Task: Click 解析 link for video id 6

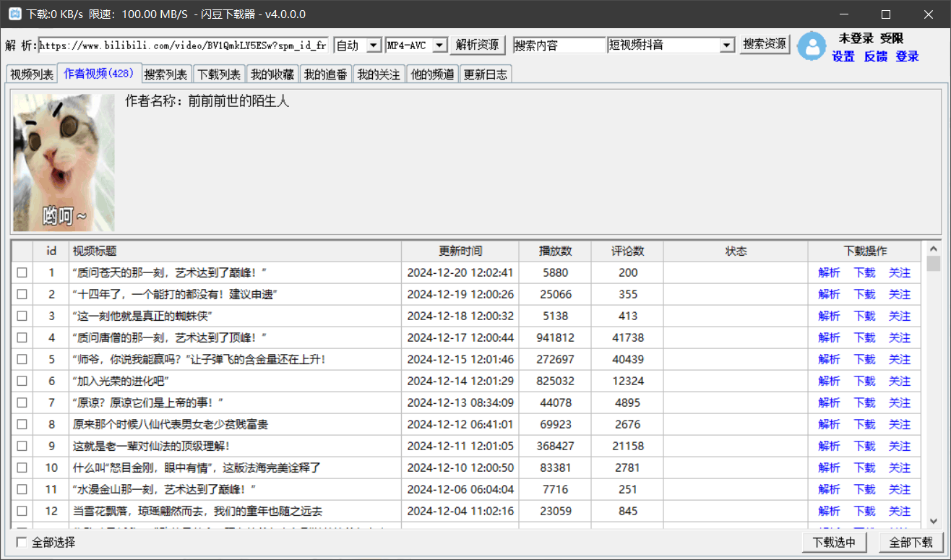Action: coord(829,382)
